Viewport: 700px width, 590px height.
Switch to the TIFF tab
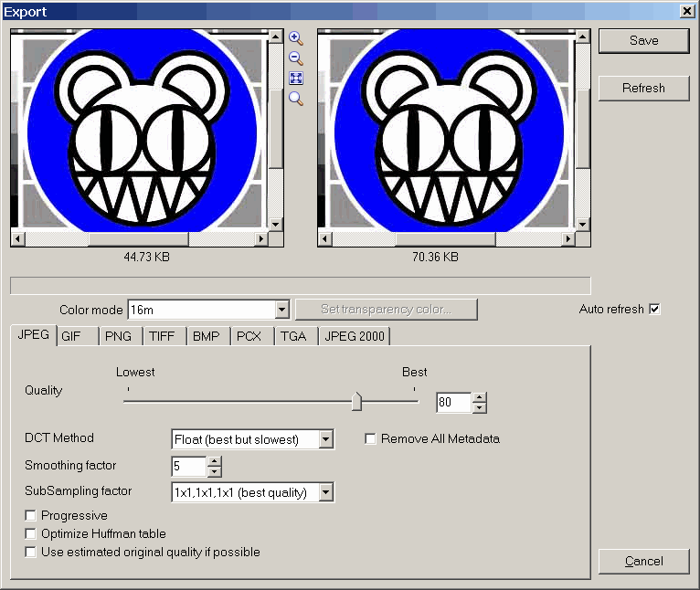(x=164, y=336)
